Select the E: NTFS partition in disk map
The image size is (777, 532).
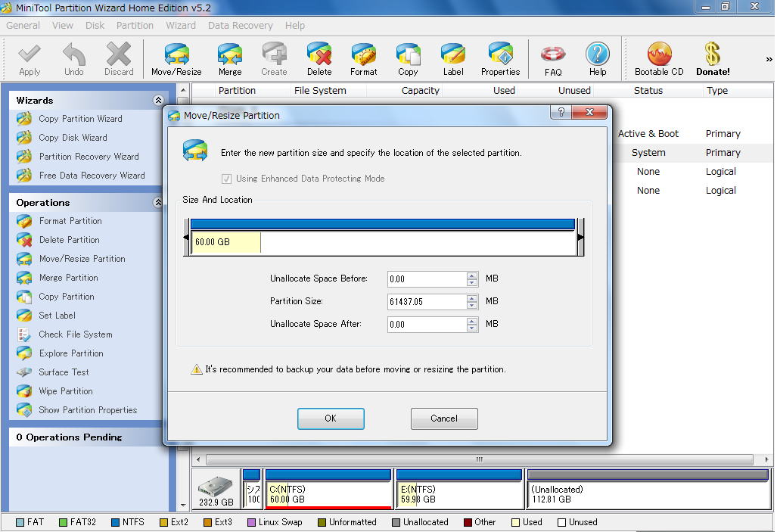coord(459,489)
